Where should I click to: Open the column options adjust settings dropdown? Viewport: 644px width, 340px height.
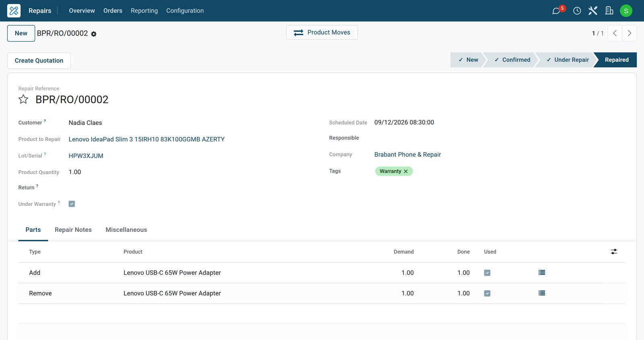point(614,252)
